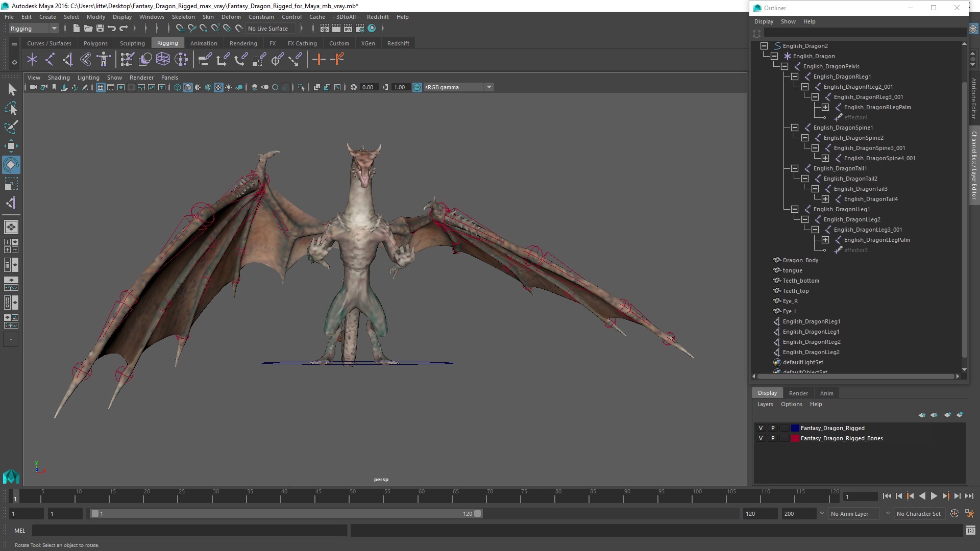Toggle color management ON button

417,87
